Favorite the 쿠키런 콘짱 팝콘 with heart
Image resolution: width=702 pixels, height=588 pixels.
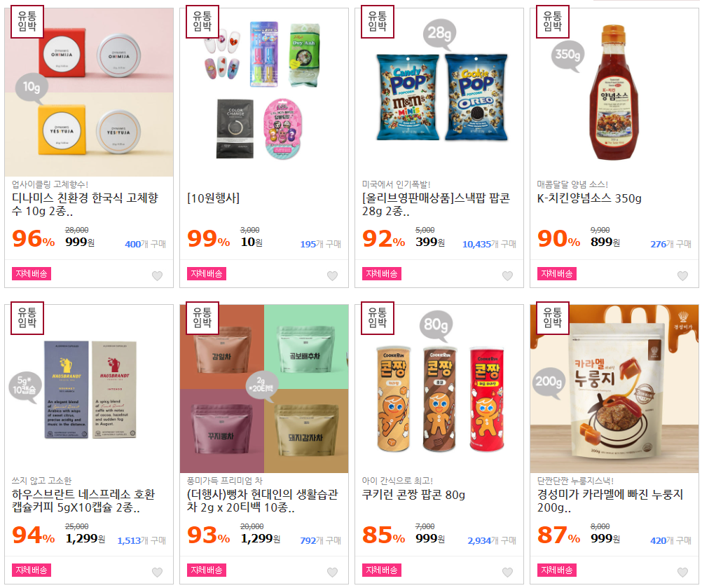pyautogui.click(x=507, y=573)
